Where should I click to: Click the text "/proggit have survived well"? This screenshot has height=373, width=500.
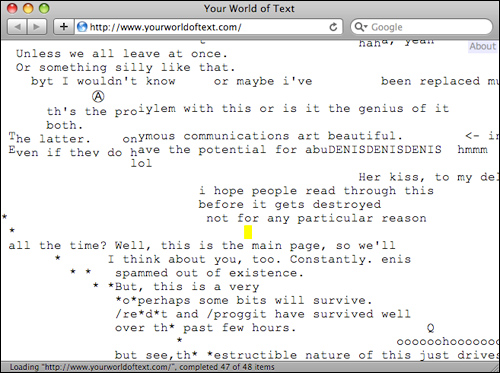click(308, 314)
